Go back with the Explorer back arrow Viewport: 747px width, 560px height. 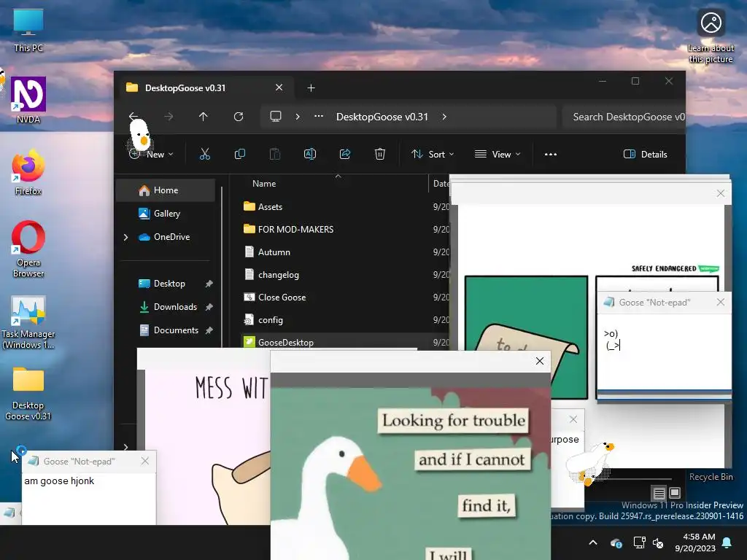click(x=133, y=116)
